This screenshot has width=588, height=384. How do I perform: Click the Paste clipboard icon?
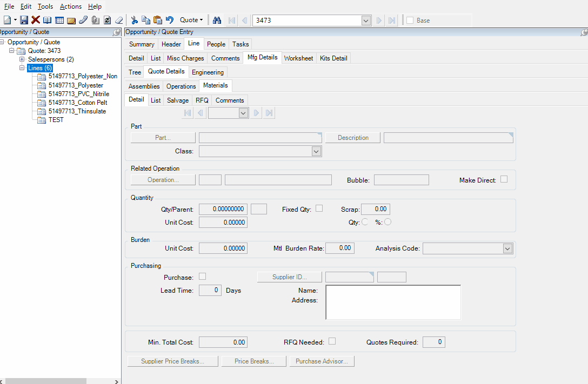(x=158, y=20)
